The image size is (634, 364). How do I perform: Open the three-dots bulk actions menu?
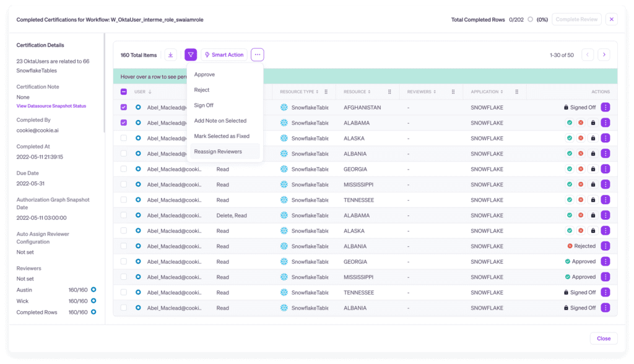point(257,54)
